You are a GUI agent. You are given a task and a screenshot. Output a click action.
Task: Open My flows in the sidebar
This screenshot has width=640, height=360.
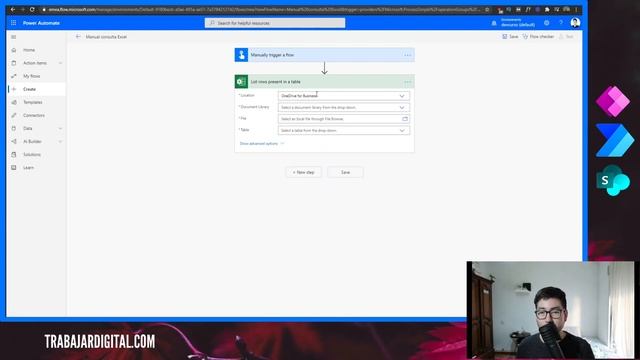pos(31,76)
